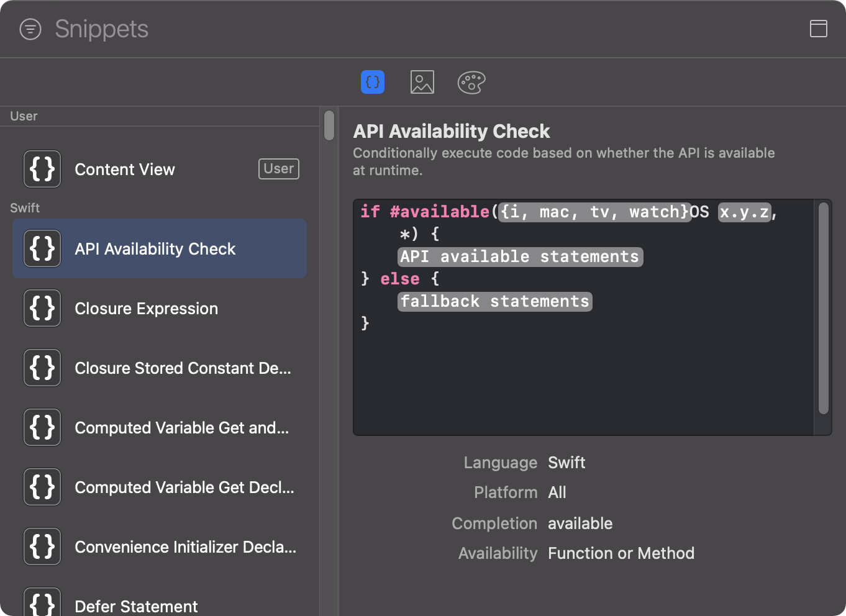Click the API Availability Check detail title
Viewport: 846px width, 616px height.
point(452,131)
